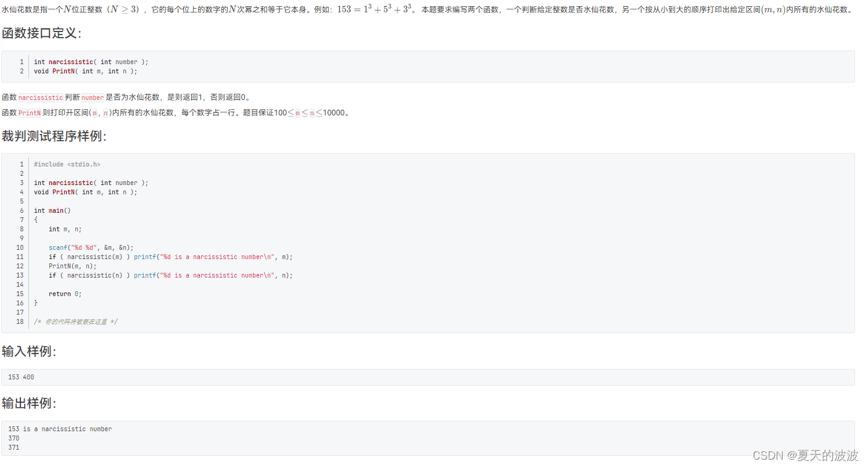
Task: Click the comment '你的代码将被嵌在这里'
Action: pos(76,321)
